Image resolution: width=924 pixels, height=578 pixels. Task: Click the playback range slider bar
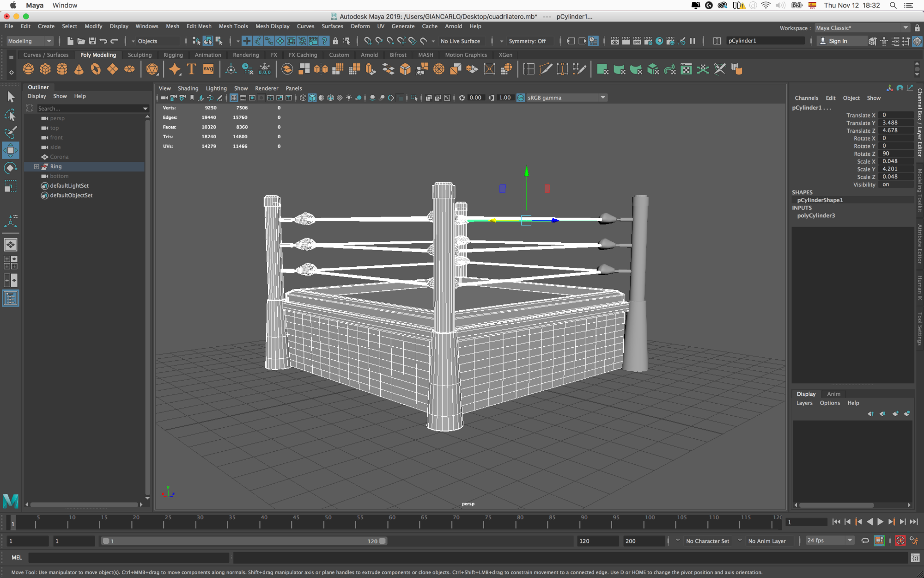[244, 541]
